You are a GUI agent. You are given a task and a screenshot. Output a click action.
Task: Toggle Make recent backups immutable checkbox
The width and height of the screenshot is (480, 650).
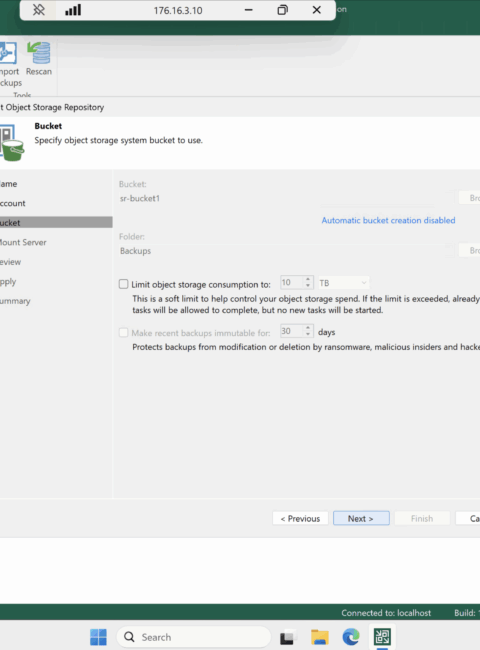point(124,332)
